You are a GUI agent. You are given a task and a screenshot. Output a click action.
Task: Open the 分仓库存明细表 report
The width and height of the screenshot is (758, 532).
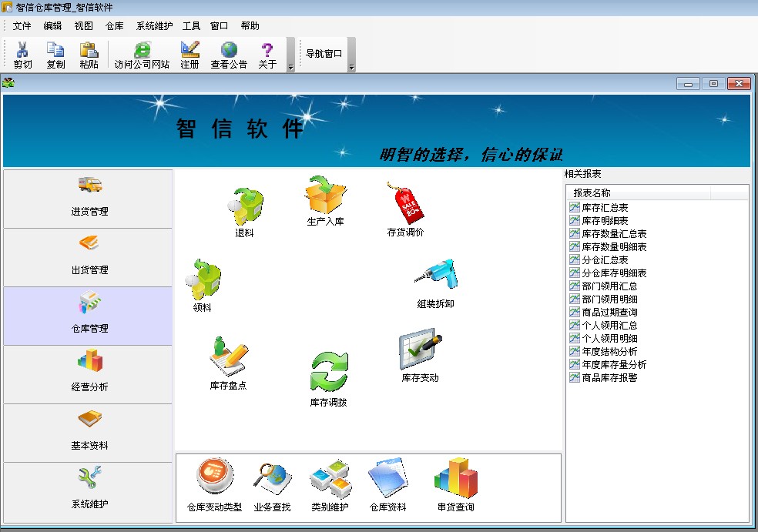608,273
